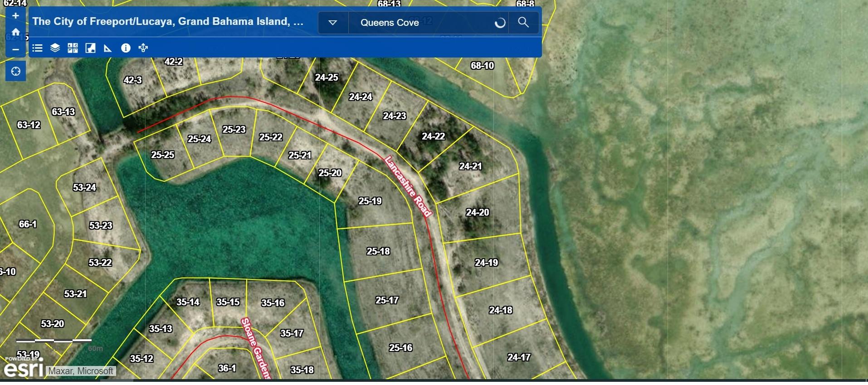The height and width of the screenshot is (385, 868).
Task: Zoom in with the plus button
Action: click(15, 16)
